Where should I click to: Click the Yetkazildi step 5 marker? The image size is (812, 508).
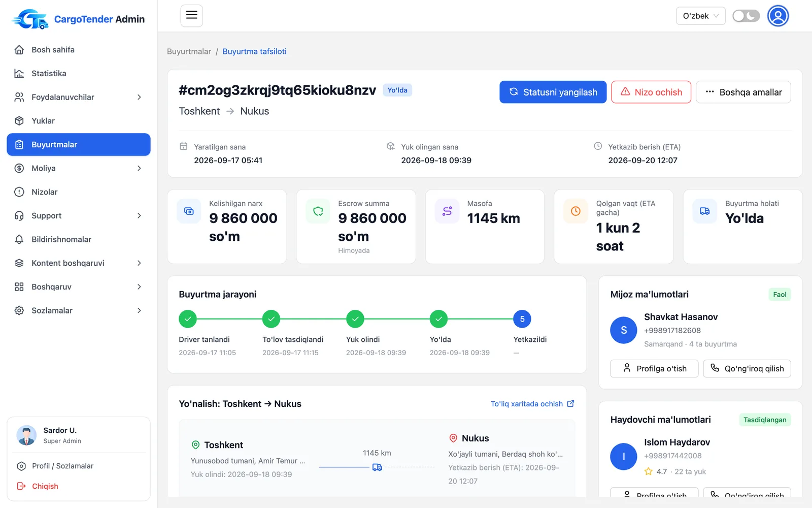click(x=522, y=319)
